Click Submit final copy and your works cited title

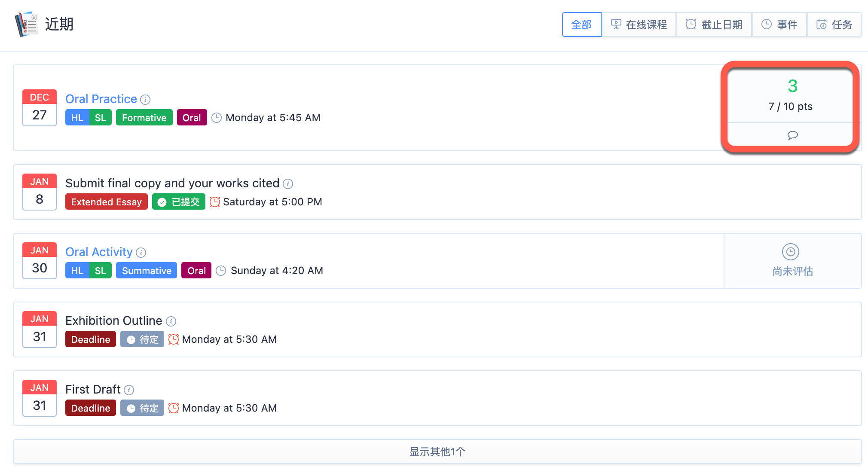click(x=172, y=183)
